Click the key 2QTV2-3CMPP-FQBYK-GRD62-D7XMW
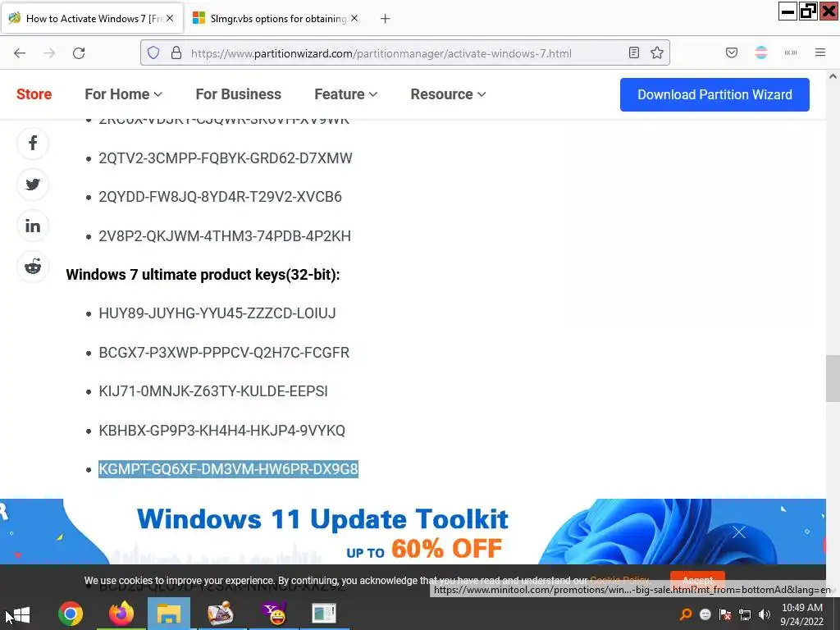Screen dimensions: 840x630 (x=226, y=158)
